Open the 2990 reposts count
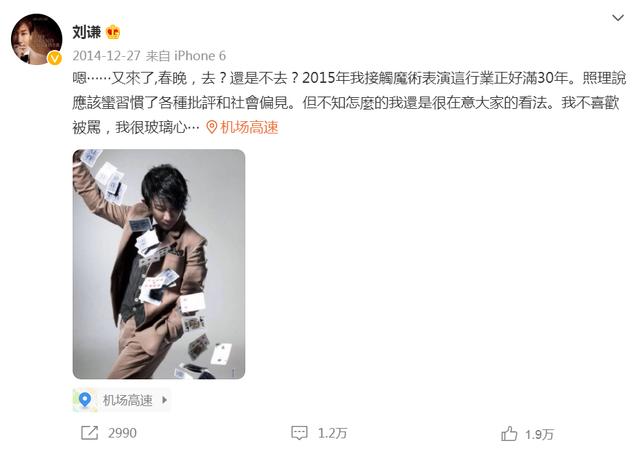 coord(122,433)
